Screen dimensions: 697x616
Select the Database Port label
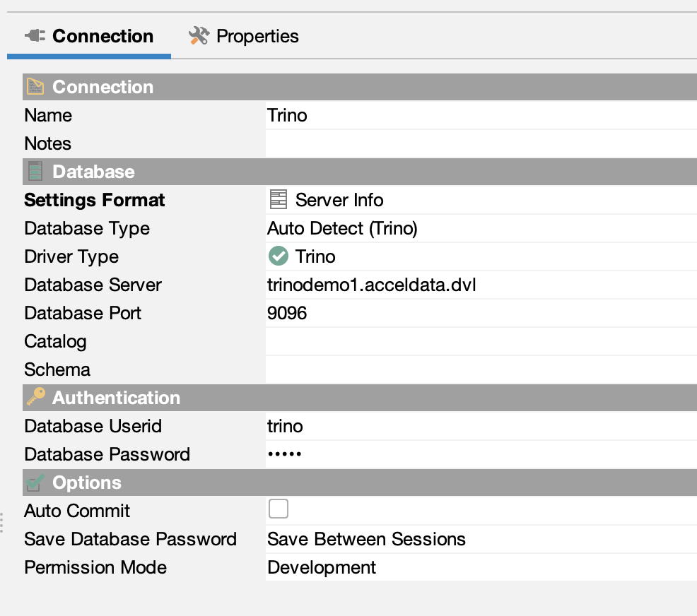coord(83,313)
